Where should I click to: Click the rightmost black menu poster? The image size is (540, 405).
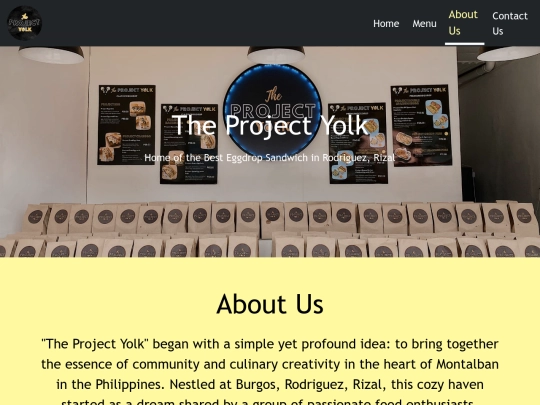point(421,125)
